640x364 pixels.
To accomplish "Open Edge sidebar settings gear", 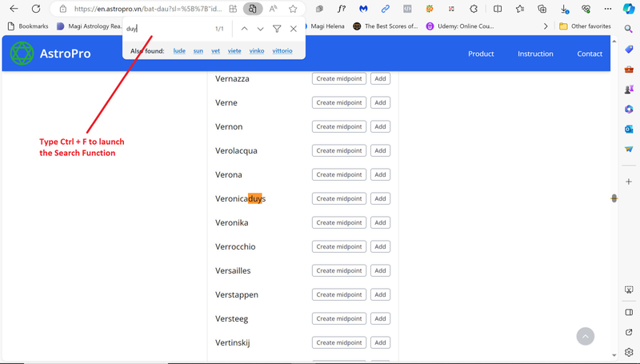I will (629, 352).
